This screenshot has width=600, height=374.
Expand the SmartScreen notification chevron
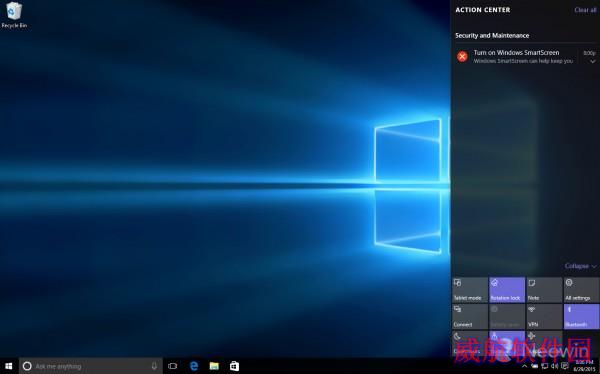coord(593,61)
